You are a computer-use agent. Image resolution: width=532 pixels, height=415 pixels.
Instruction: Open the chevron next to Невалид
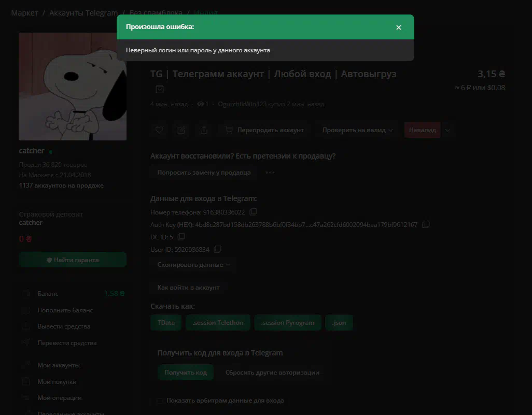447,130
